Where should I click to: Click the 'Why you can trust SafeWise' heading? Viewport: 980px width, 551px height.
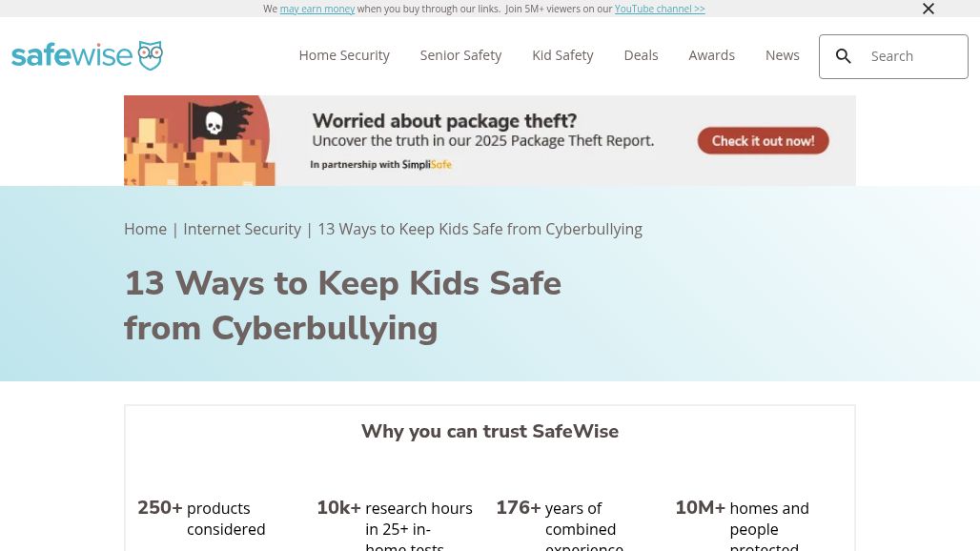(490, 431)
